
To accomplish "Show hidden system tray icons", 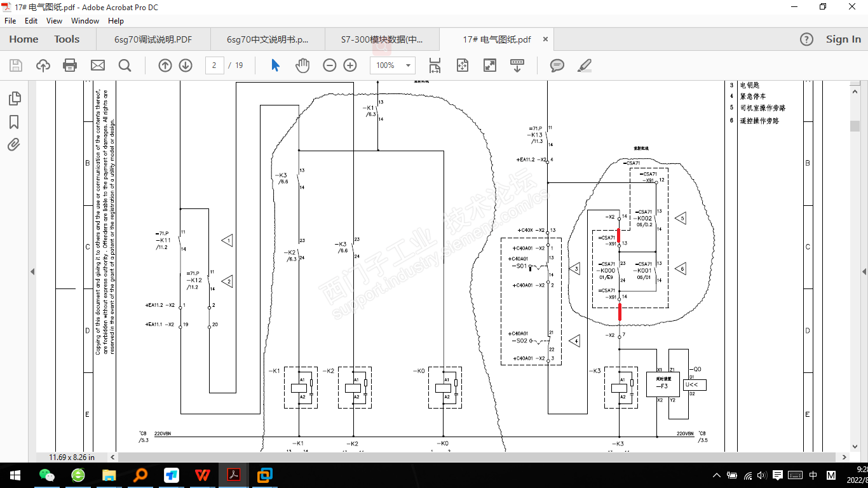I will point(717,475).
